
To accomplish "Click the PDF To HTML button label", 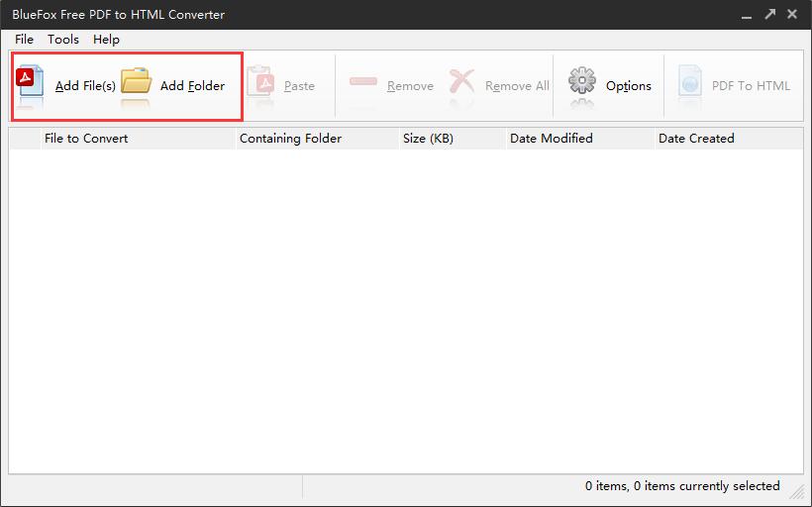I will 751,86.
